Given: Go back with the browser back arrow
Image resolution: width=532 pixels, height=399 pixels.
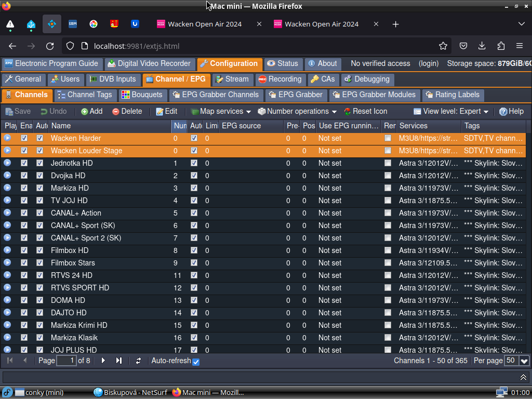Looking at the screenshot, I should (12, 46).
